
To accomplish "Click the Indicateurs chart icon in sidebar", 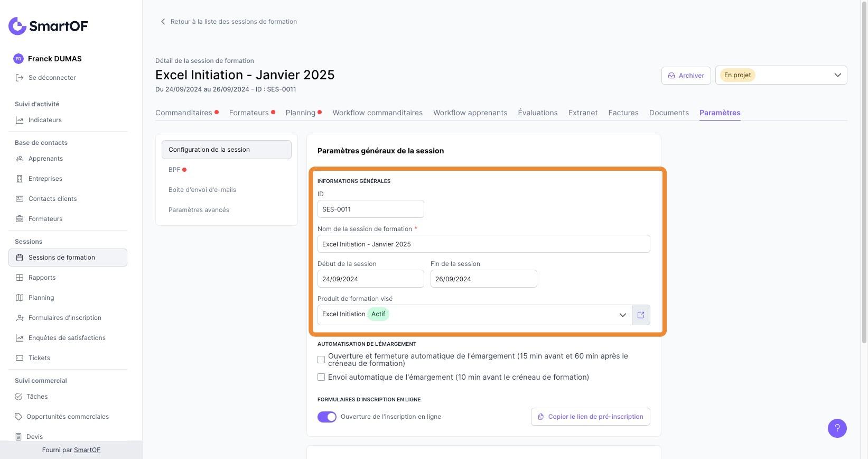I will (x=20, y=120).
